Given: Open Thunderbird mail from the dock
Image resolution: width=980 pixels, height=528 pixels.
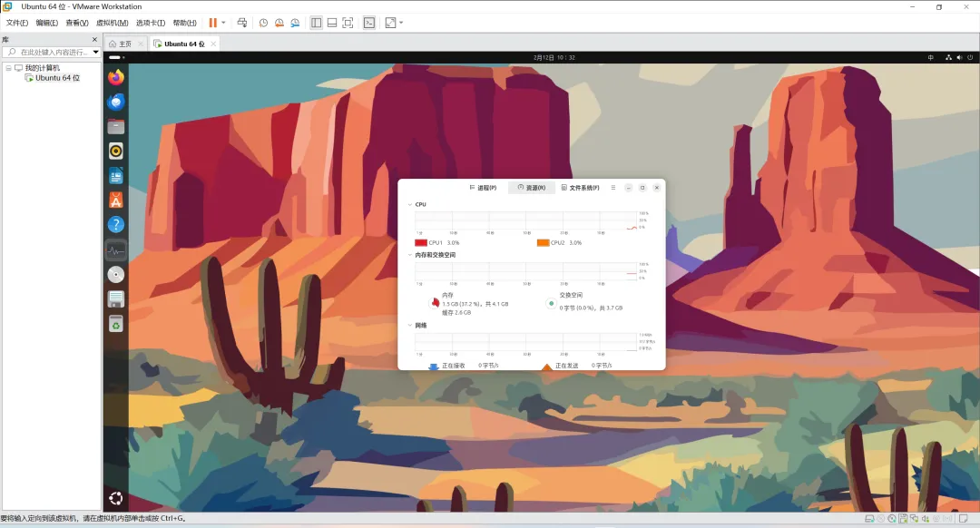Looking at the screenshot, I should 115,102.
